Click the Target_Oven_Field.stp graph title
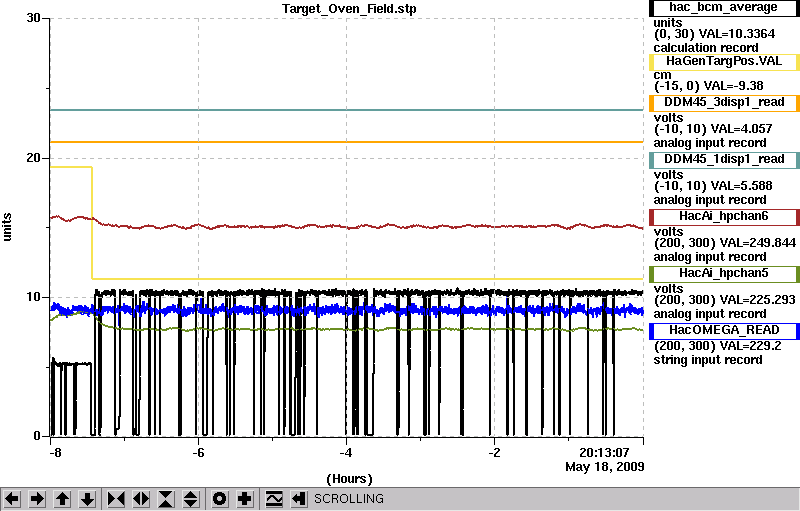 349,9
